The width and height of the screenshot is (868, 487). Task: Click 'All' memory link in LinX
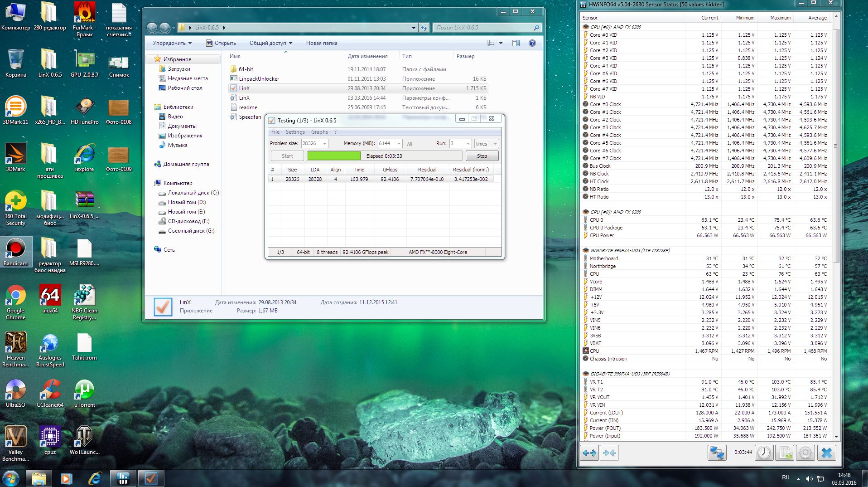(410, 144)
